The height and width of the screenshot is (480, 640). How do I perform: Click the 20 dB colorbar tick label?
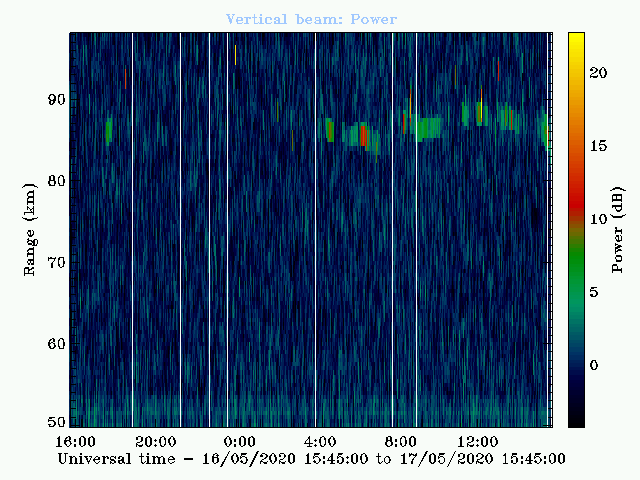pos(598,73)
